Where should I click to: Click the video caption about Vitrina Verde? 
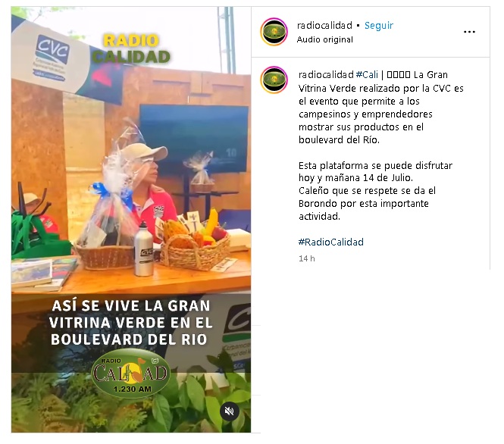pos(131,322)
